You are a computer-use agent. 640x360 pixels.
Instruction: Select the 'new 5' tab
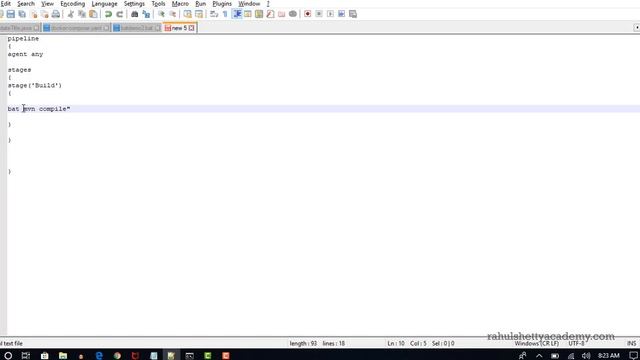click(x=179, y=28)
